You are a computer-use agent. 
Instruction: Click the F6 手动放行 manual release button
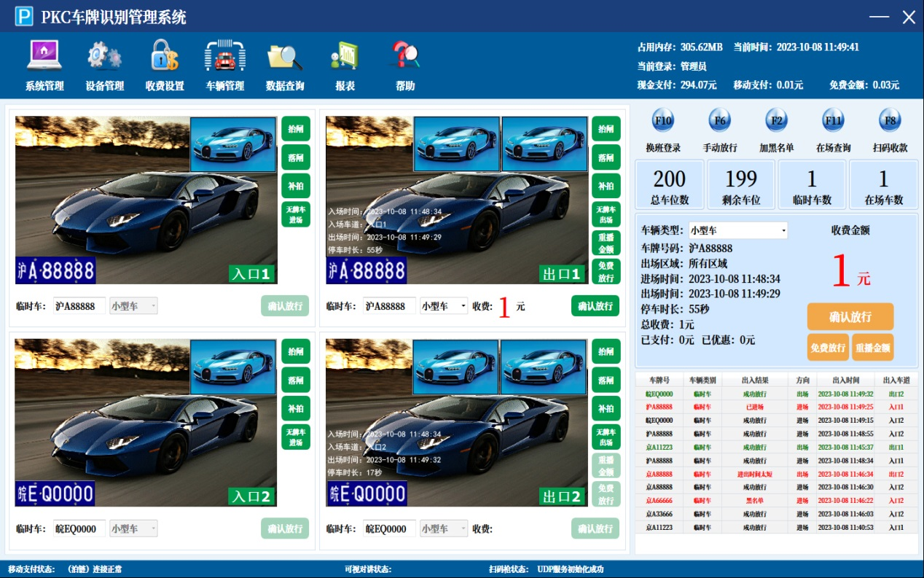pos(720,120)
